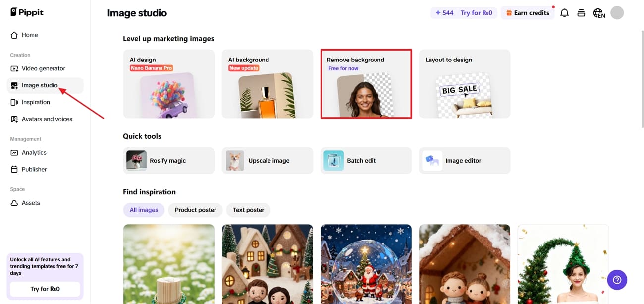Screen dimensions: 644x304
Task: Open the purple help question mark button
Action: pyautogui.click(x=617, y=280)
